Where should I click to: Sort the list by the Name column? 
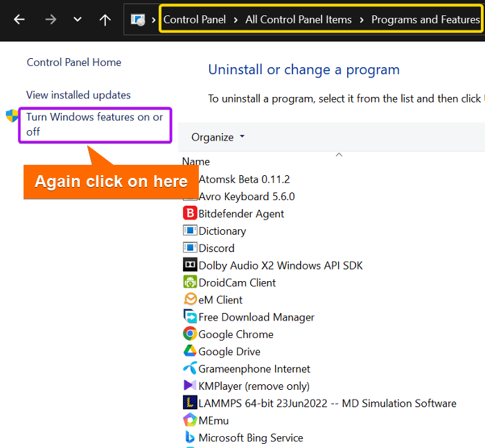coord(196,161)
